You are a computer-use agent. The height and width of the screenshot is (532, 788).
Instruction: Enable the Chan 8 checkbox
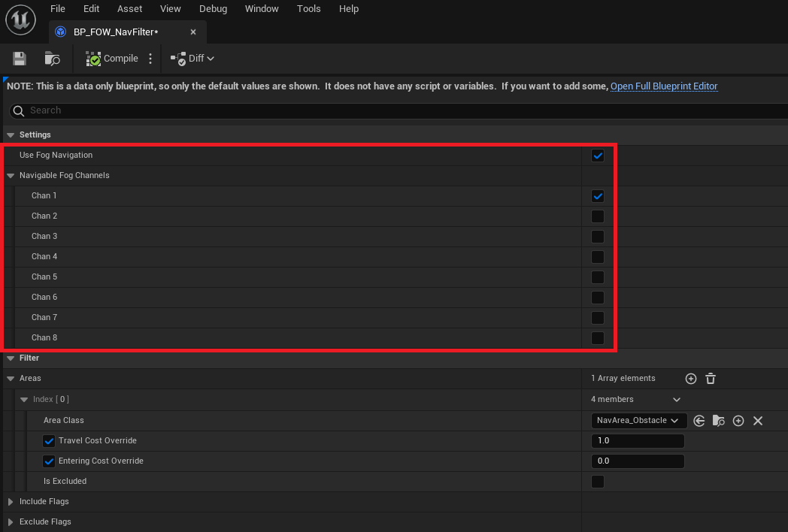pos(598,338)
